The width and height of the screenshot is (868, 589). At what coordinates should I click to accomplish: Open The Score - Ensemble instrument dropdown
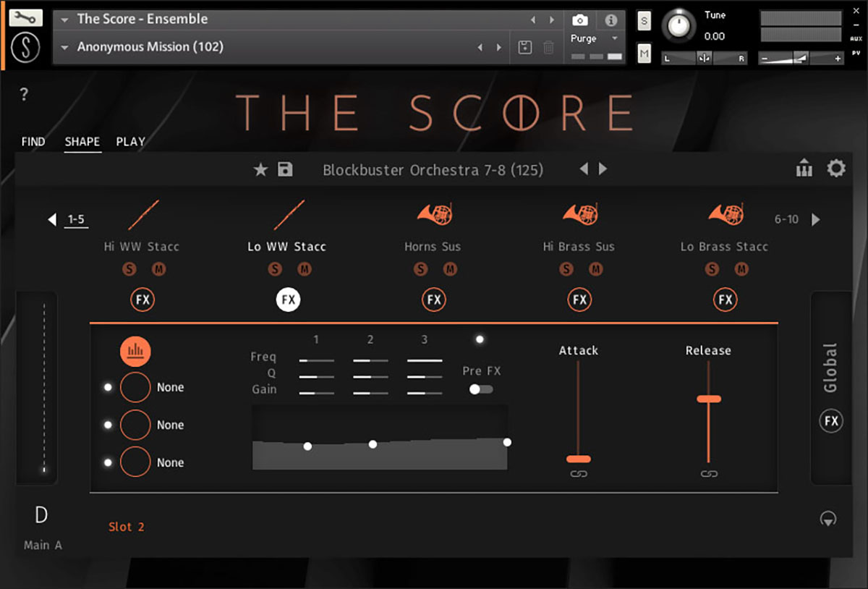[x=64, y=20]
